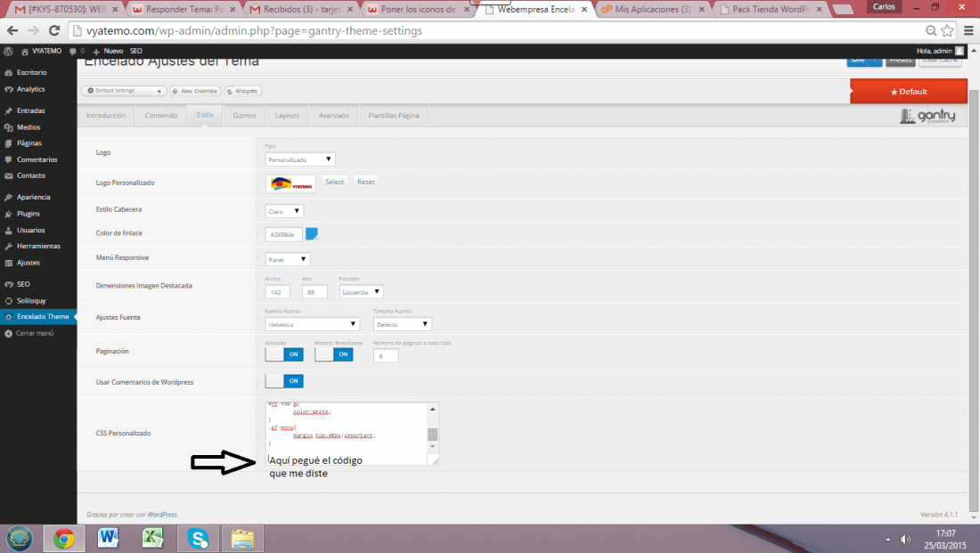Screen dimensions: 980x553
Task: Open Analytics in the WordPress sidebar
Action: pyautogui.click(x=30, y=89)
